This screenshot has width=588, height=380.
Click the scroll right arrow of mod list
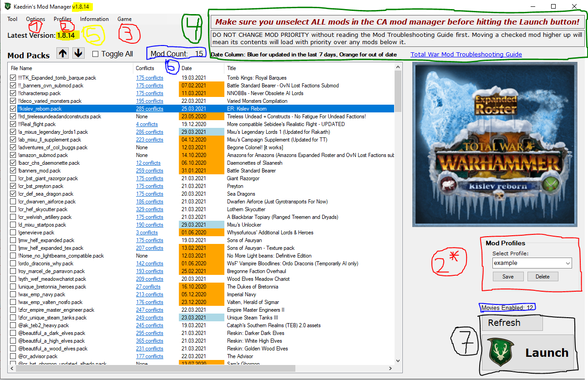coord(390,368)
